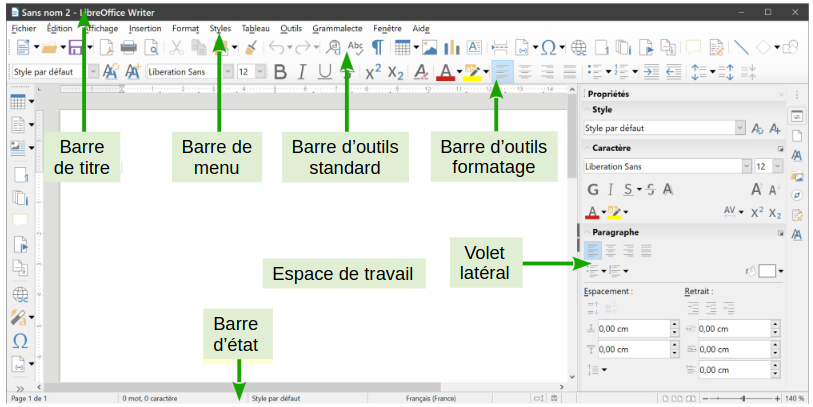
Task: Open the sidebar style dropdown
Action: (740, 128)
